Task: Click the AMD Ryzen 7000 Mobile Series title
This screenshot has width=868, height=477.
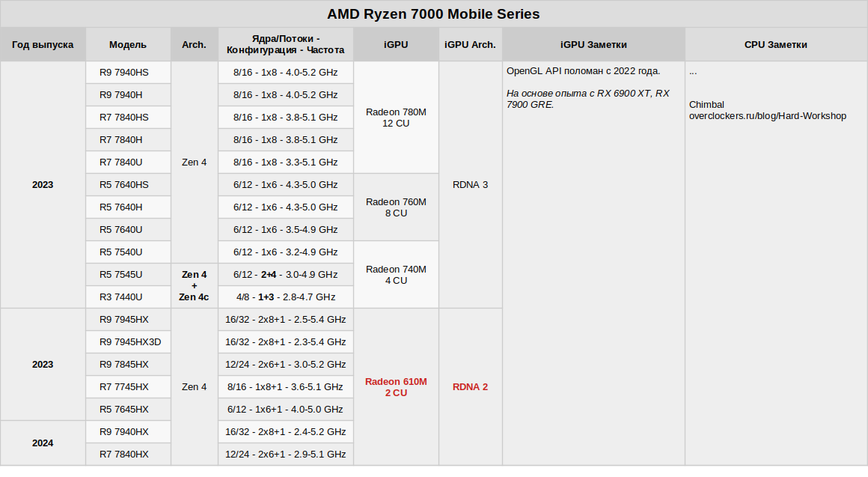Action: 433,14
